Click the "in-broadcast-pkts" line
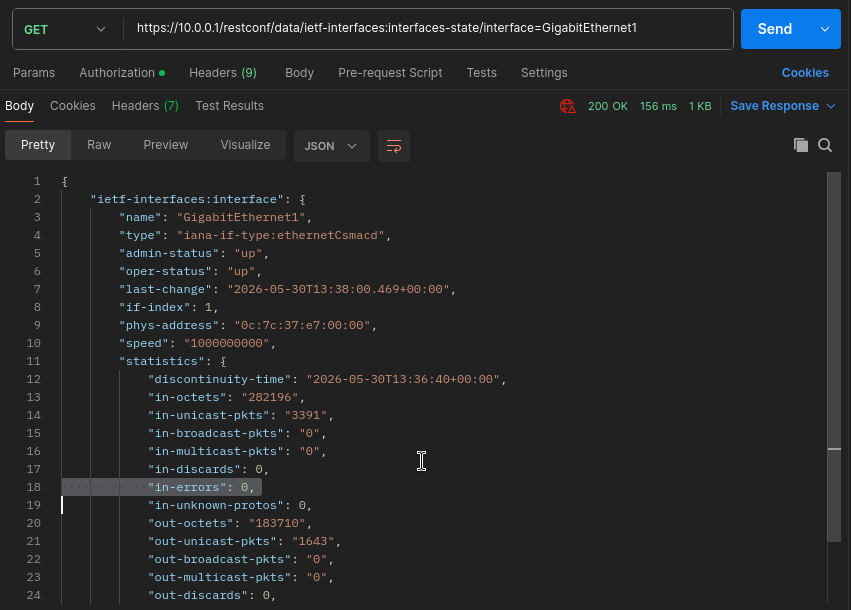Viewport: 851px width, 610px height. 237,433
